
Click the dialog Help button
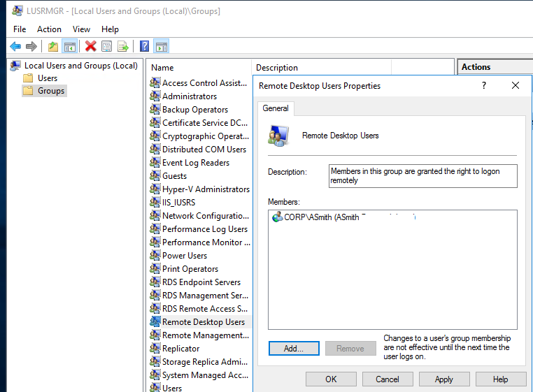(x=501, y=379)
